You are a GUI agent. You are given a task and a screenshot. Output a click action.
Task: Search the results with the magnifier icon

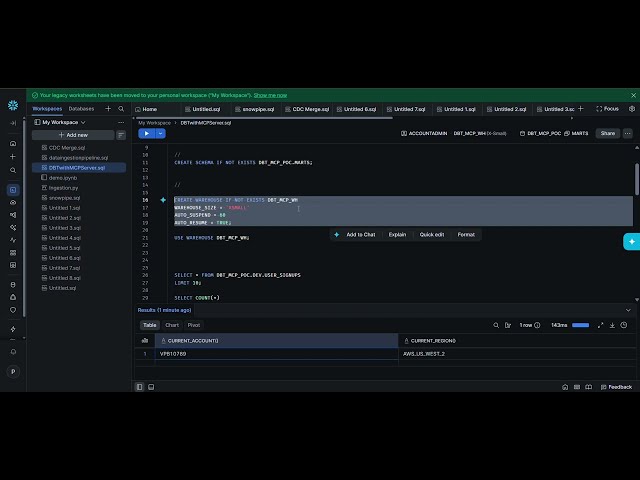coord(496,325)
